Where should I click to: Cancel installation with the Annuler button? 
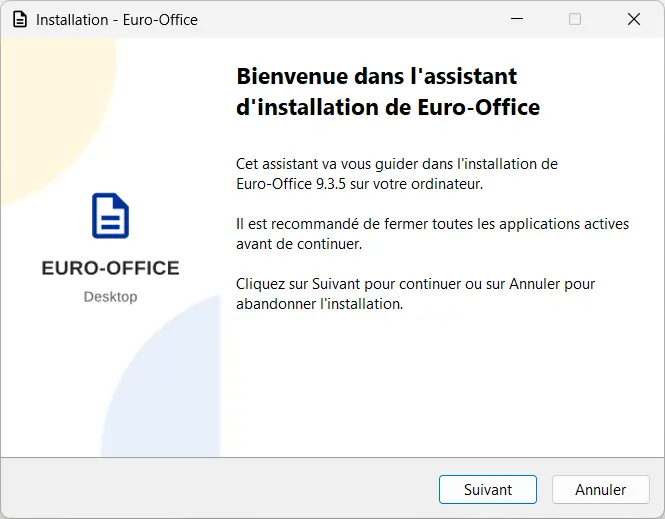pos(601,489)
